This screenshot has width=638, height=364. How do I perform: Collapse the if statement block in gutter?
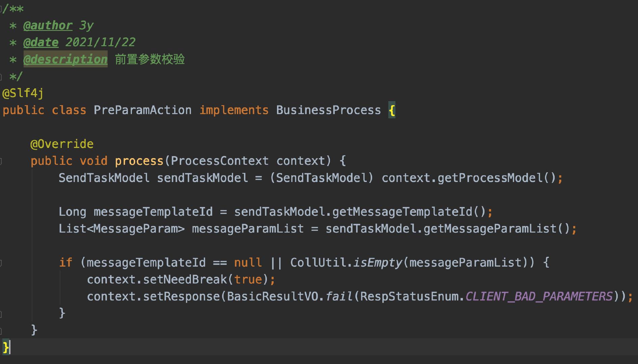click(1, 263)
